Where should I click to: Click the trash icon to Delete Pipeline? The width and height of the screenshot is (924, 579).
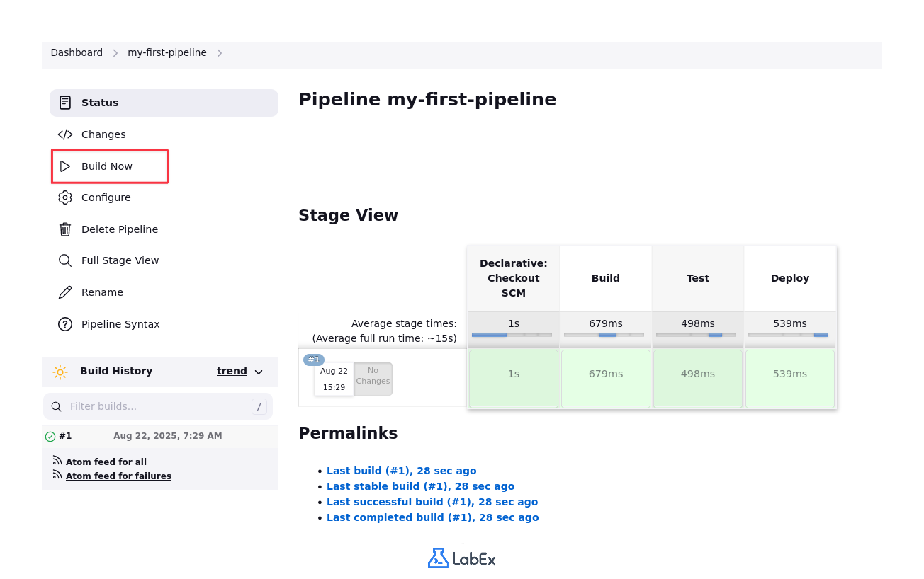tap(65, 229)
